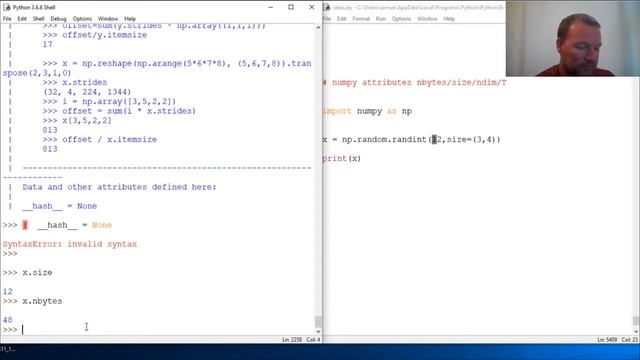640x360 pixels.
Task: Click the numpy attributes comment line in editor
Action: click(415, 82)
